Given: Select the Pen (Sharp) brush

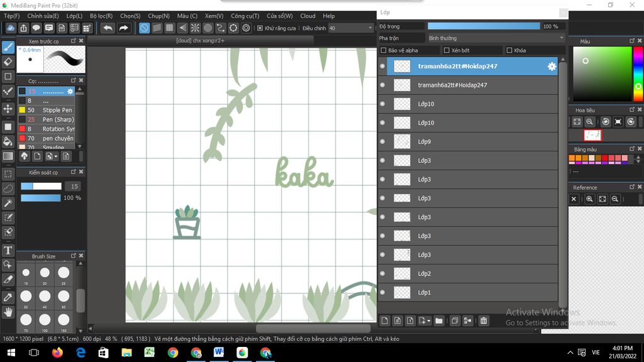Looking at the screenshot, I should coord(47,119).
